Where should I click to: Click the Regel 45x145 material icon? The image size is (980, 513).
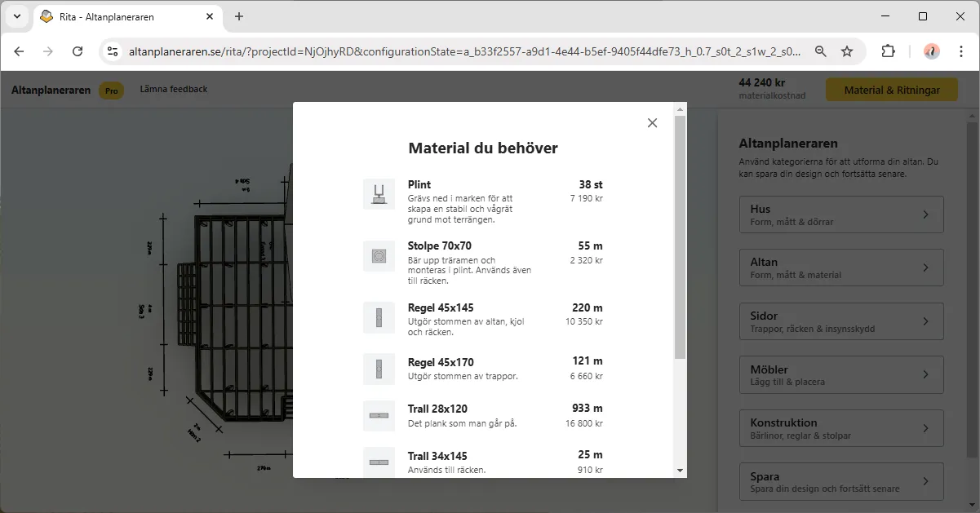[379, 317]
